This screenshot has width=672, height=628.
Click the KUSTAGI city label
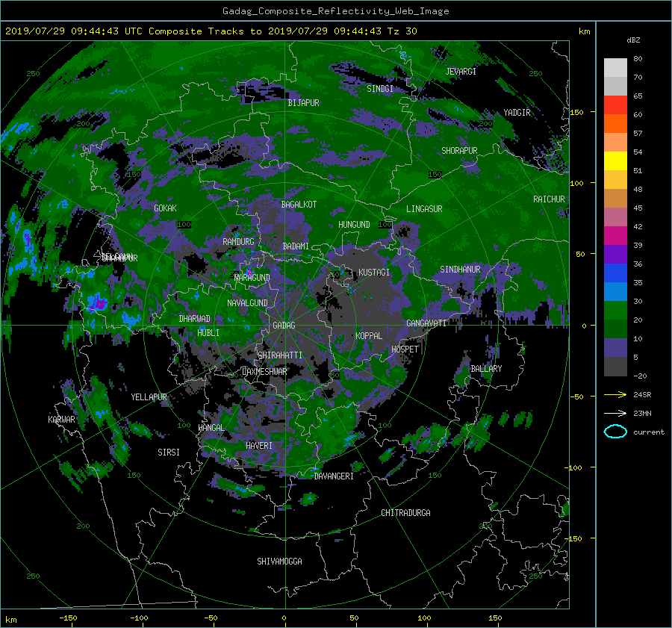click(x=374, y=273)
